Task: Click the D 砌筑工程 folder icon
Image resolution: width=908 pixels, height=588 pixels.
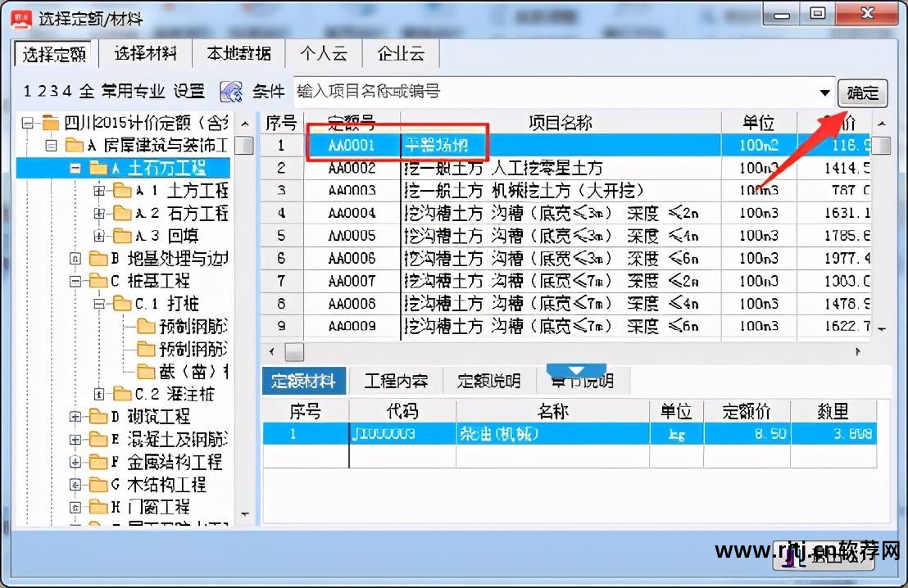Action: pos(98,417)
